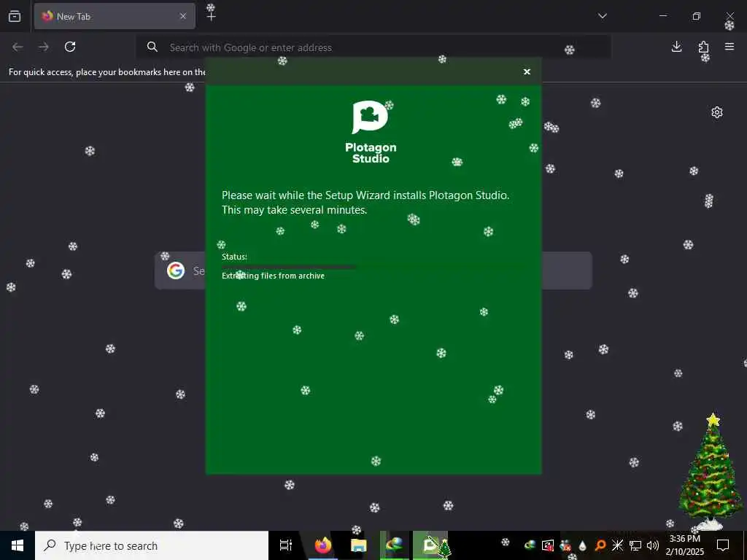Image resolution: width=747 pixels, height=560 pixels.
Task: Minimize the Firefox window
Action: tap(662, 16)
